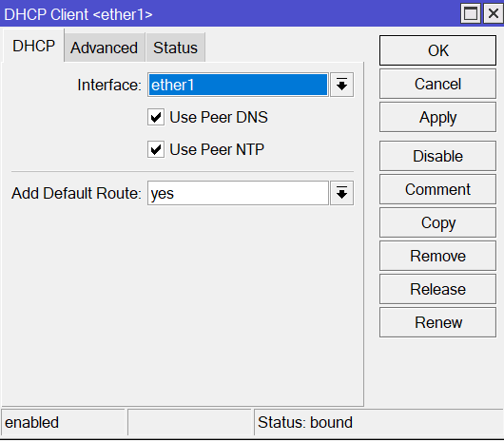The height and width of the screenshot is (442, 504).
Task: Open the Interface dropdown arrow
Action: (341, 85)
